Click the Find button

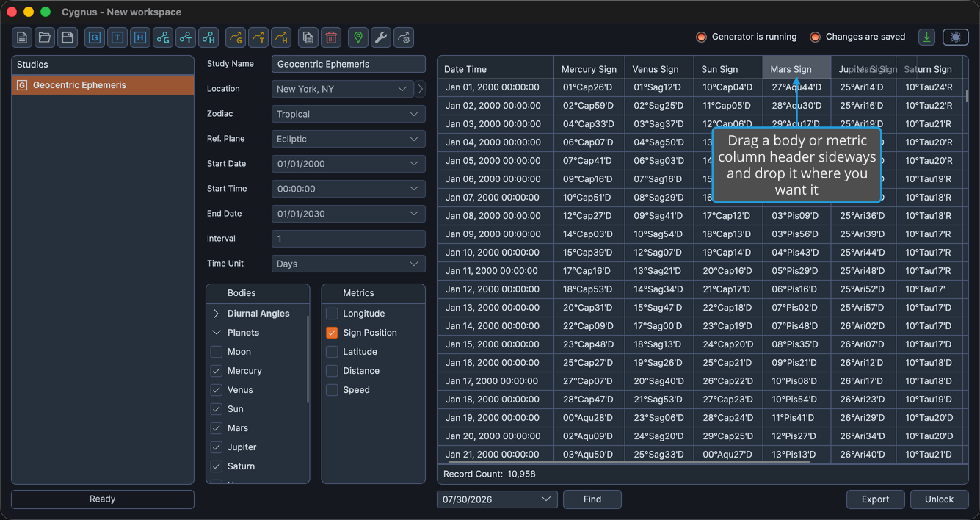coord(592,499)
